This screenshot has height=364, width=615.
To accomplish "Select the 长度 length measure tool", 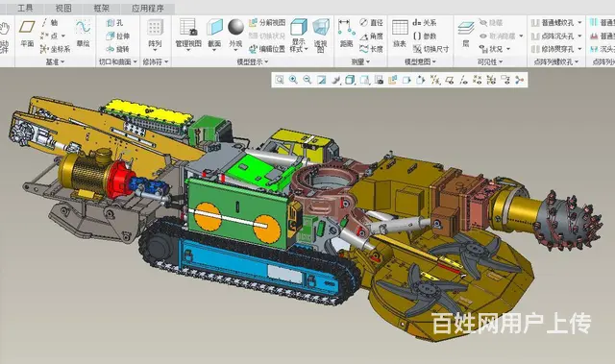I will (x=372, y=49).
